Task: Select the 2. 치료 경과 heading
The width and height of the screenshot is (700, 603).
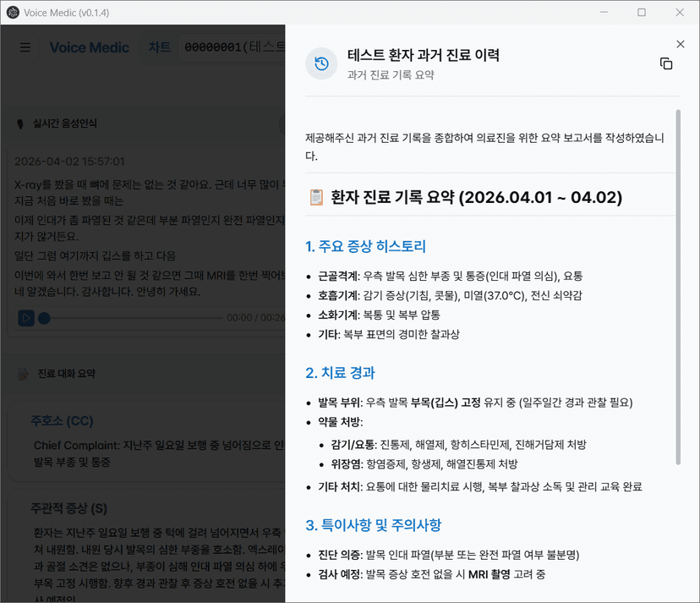Action: [x=340, y=373]
